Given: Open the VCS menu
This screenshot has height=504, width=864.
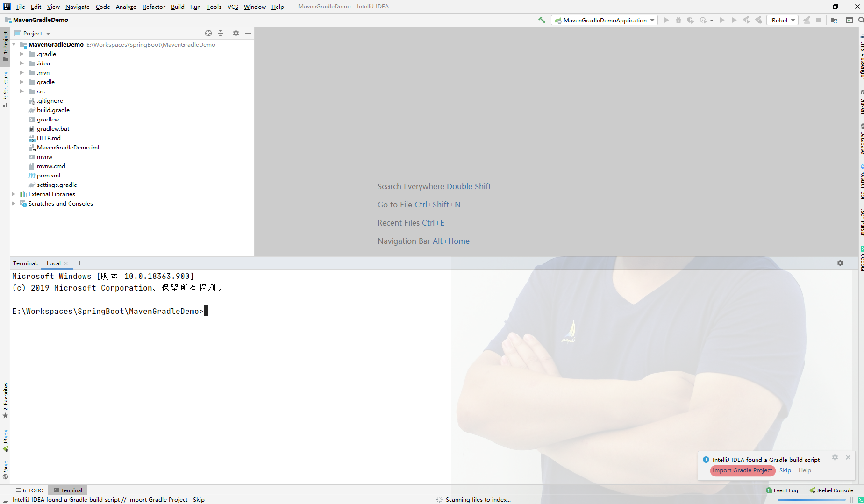Looking at the screenshot, I should point(233,7).
